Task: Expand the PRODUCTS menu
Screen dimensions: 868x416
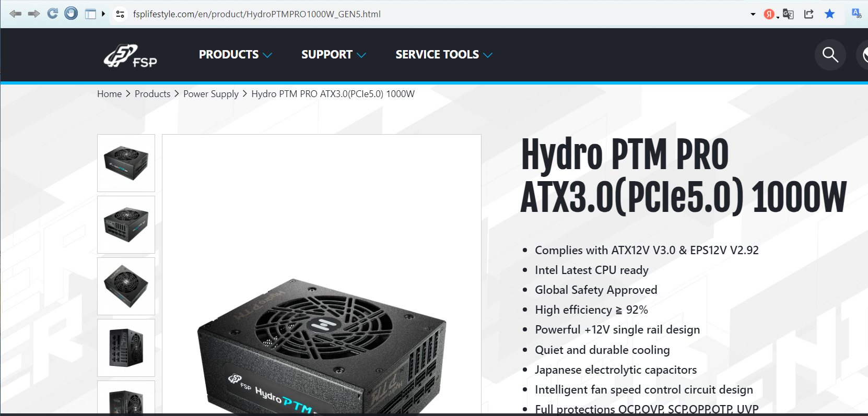Action: 236,55
